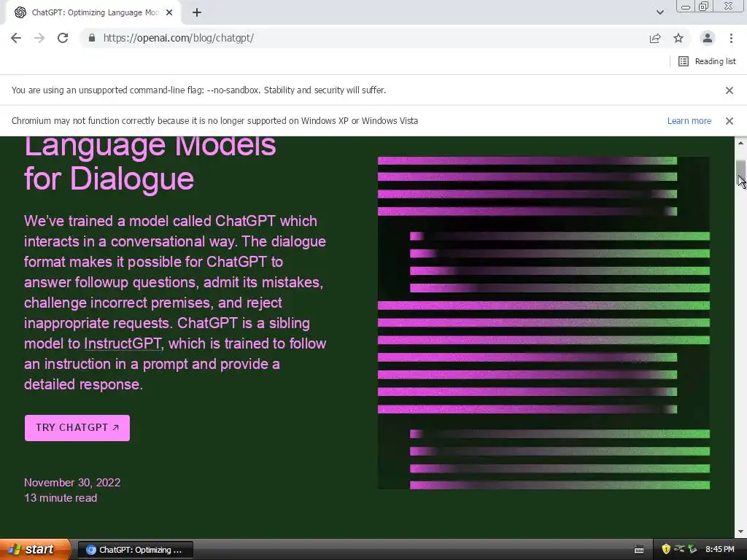
Task: Click the share page icon in address bar
Action: (x=655, y=38)
